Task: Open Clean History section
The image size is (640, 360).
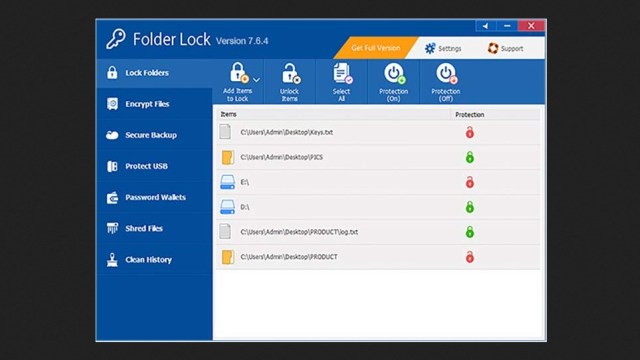Action: point(155,260)
